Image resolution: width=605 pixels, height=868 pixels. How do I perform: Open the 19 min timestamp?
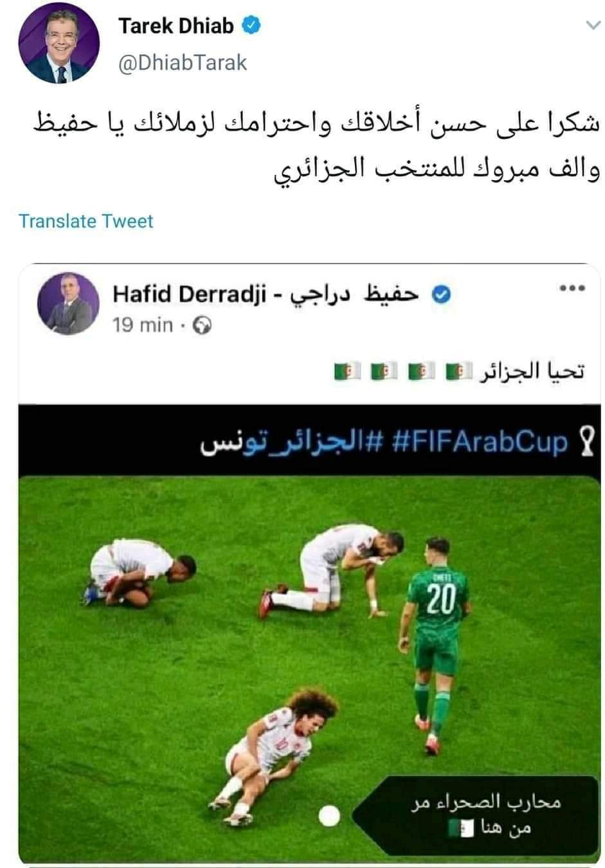click(x=143, y=325)
